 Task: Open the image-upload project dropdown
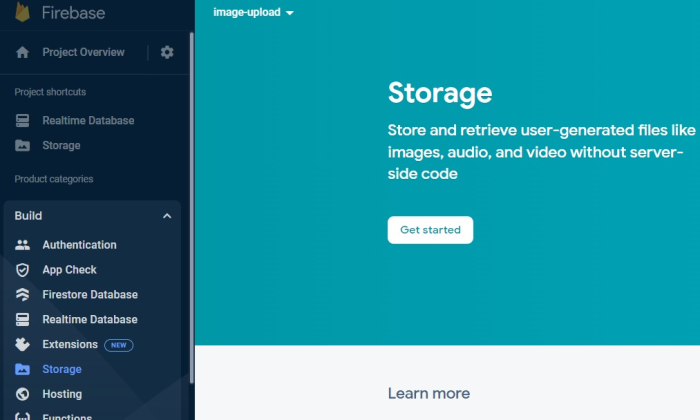click(253, 12)
